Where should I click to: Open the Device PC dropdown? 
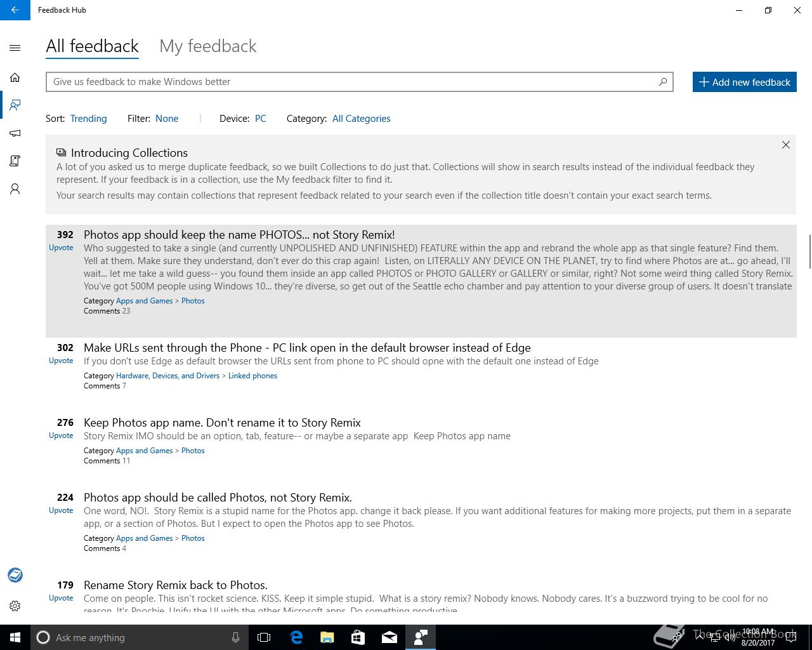(261, 119)
